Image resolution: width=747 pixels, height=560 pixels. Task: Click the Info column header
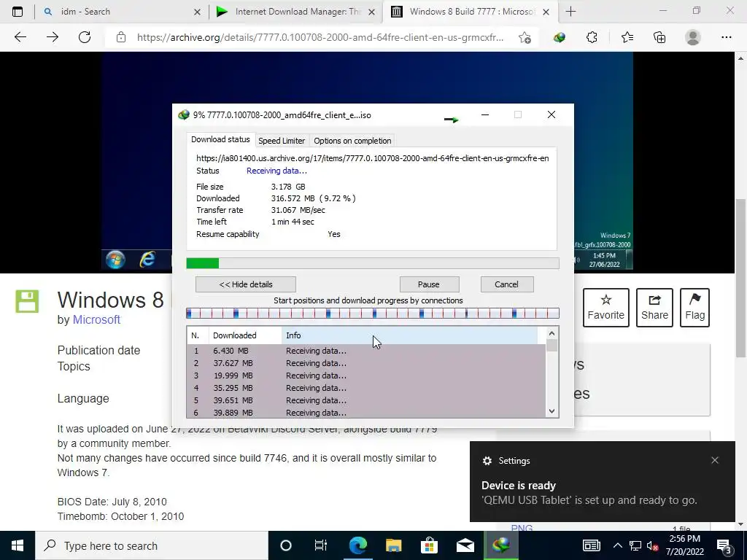pos(410,335)
